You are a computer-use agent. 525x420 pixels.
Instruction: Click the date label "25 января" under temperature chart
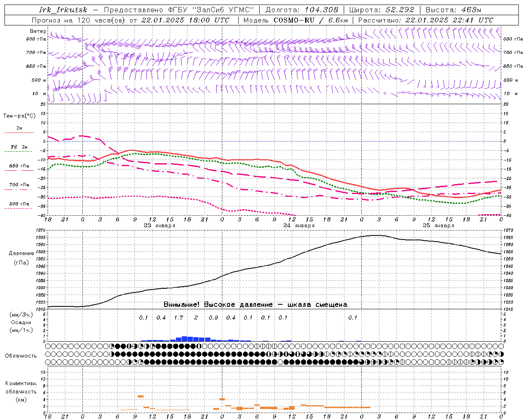(x=438, y=226)
